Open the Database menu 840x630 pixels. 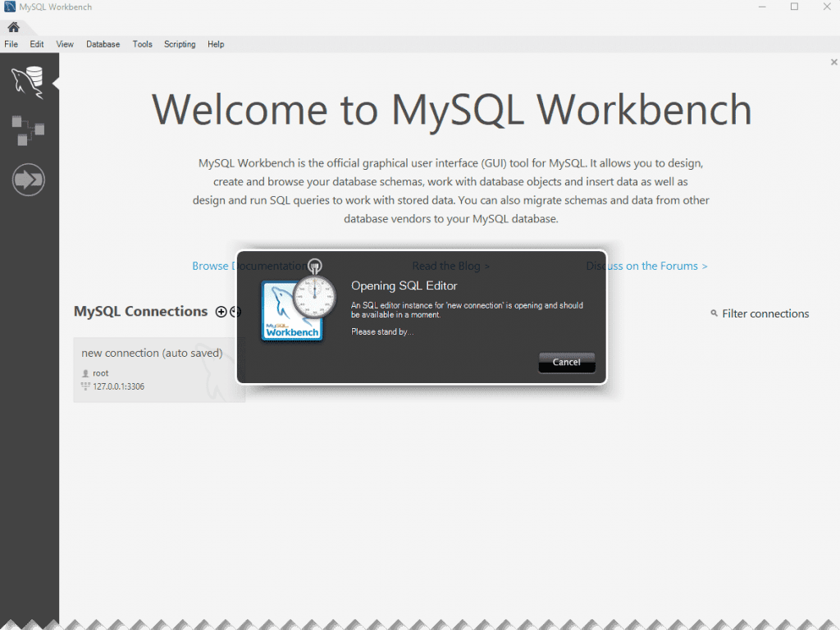[x=103, y=43]
